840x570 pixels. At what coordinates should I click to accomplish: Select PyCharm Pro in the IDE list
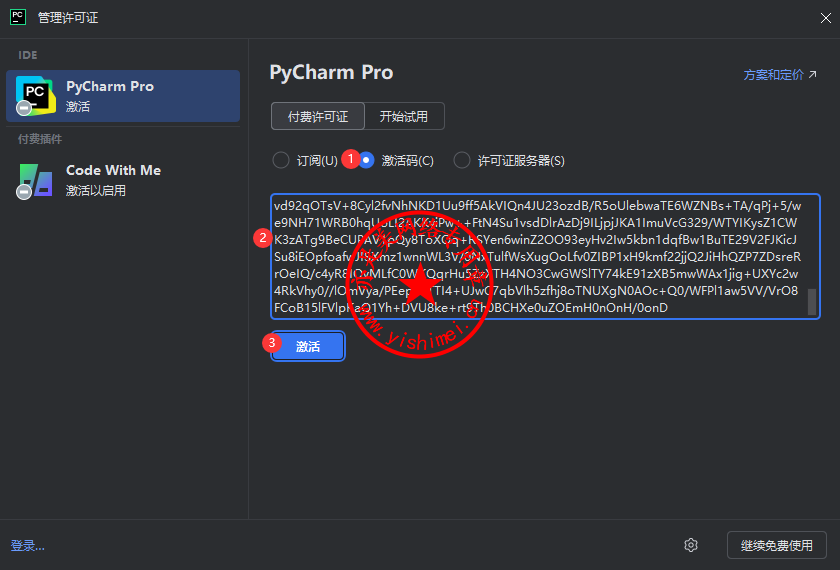click(123, 96)
